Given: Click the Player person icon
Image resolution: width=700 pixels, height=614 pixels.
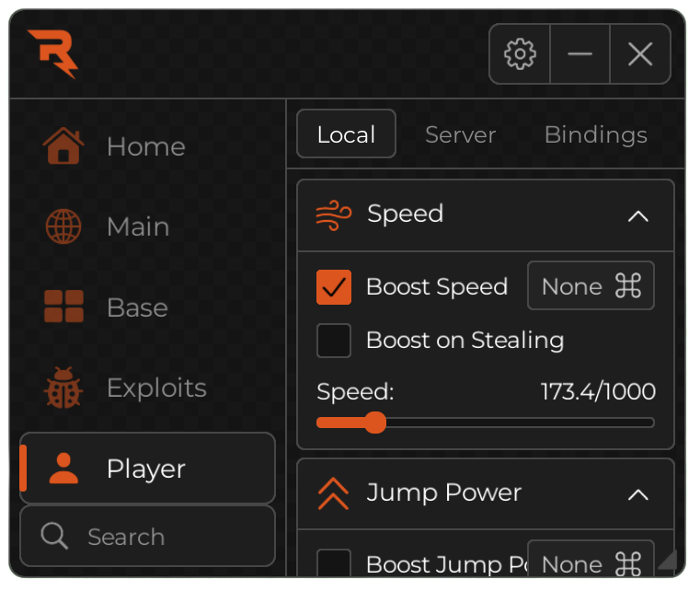Looking at the screenshot, I should pos(63,468).
